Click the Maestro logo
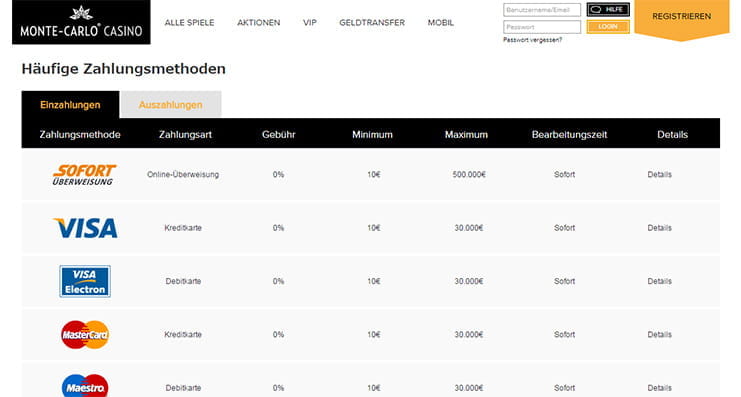The width and height of the screenshot is (741, 397). point(85,386)
